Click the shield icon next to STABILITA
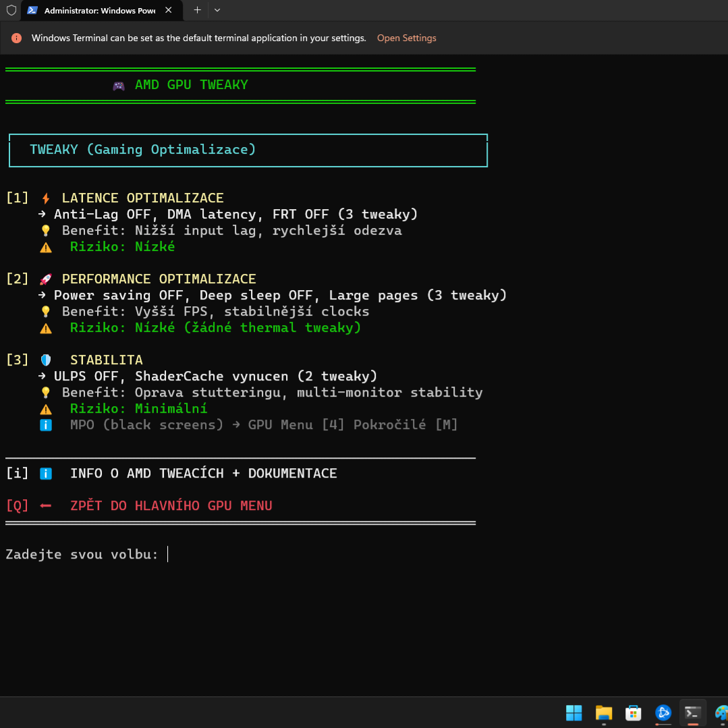 [46, 360]
